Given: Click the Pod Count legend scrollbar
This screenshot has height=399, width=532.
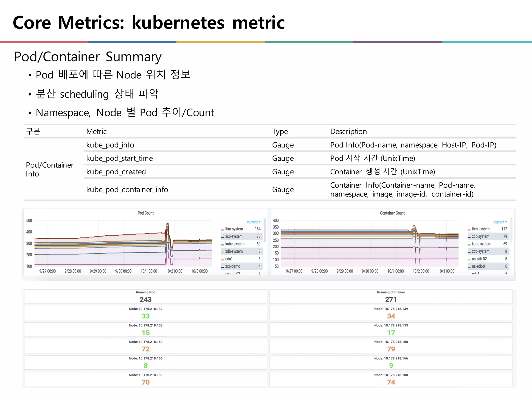Looking at the screenshot, I should point(264,230).
